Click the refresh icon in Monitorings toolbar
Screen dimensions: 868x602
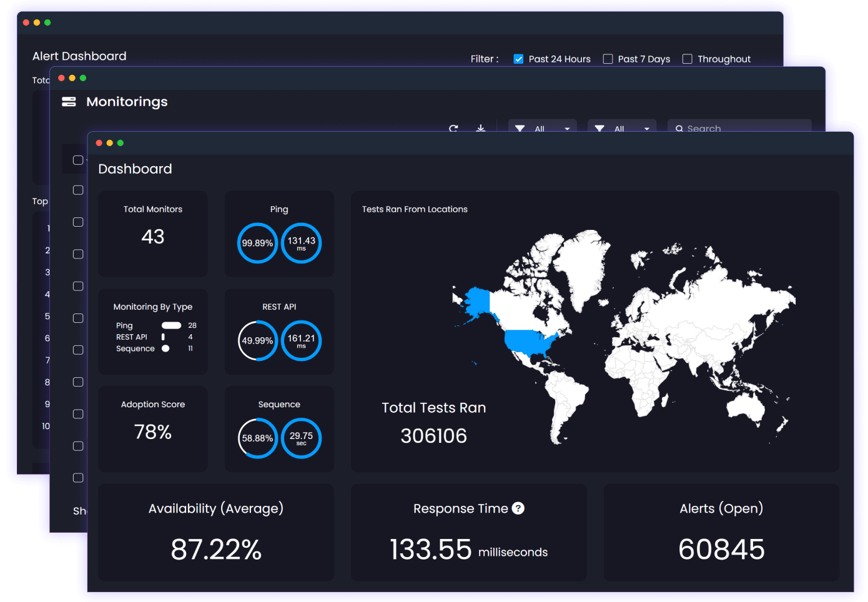[x=453, y=128]
